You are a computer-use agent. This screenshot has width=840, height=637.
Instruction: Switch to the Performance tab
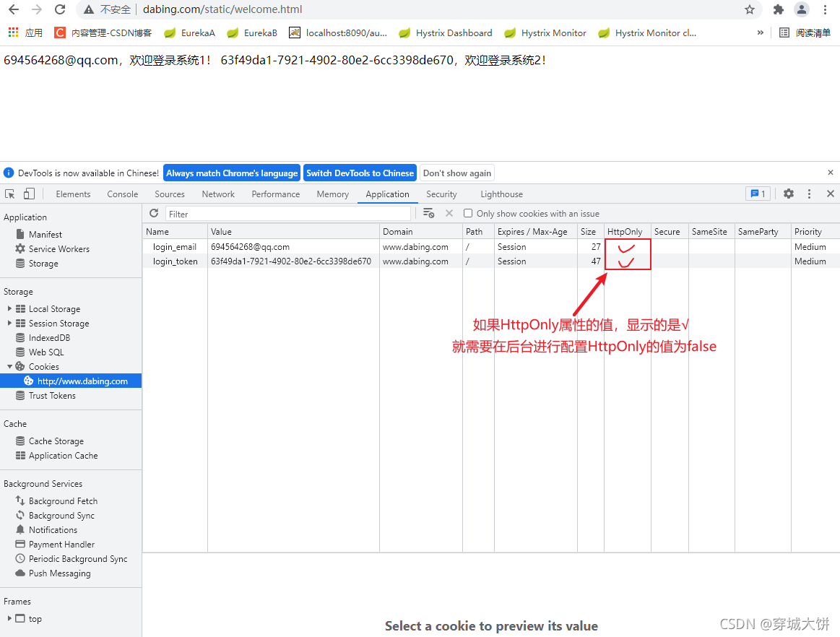tap(276, 194)
